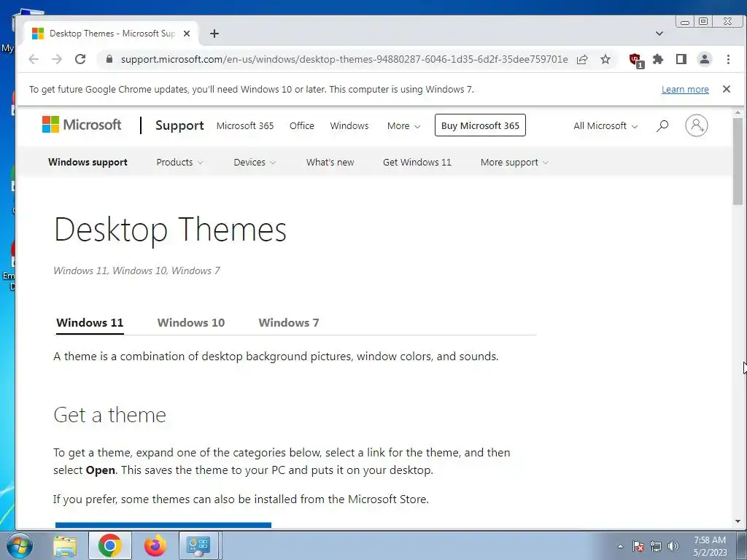Click the Buy Microsoft 365 button
This screenshot has width=747, height=560.
(480, 125)
